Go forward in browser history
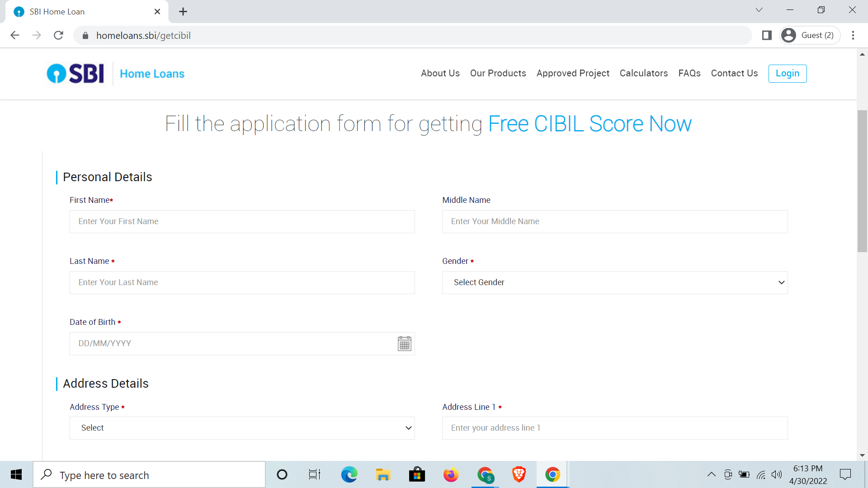Image resolution: width=868 pixels, height=488 pixels. click(37, 35)
